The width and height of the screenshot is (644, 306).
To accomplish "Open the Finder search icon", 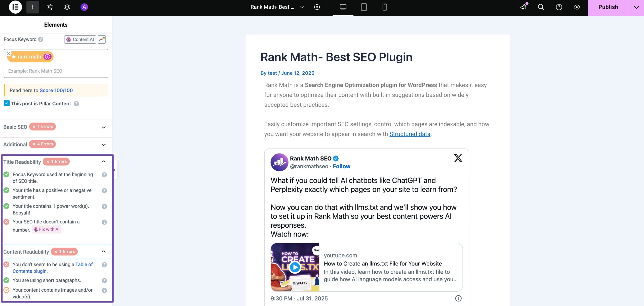I will (541, 7).
